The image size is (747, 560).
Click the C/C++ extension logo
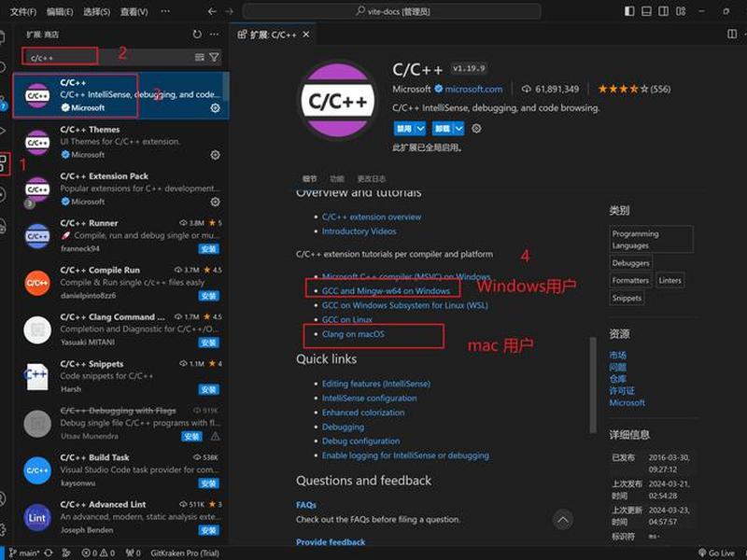[x=338, y=101]
